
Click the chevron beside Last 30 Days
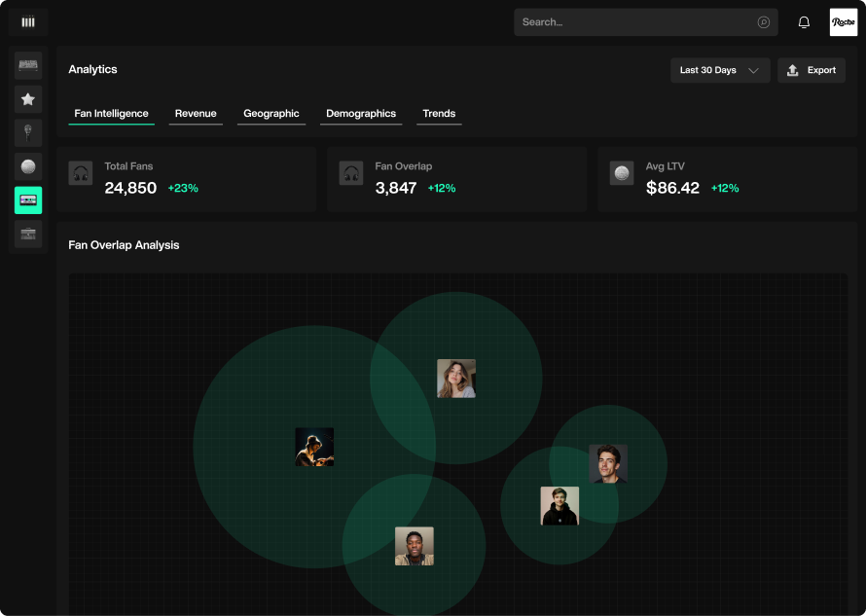[753, 71]
